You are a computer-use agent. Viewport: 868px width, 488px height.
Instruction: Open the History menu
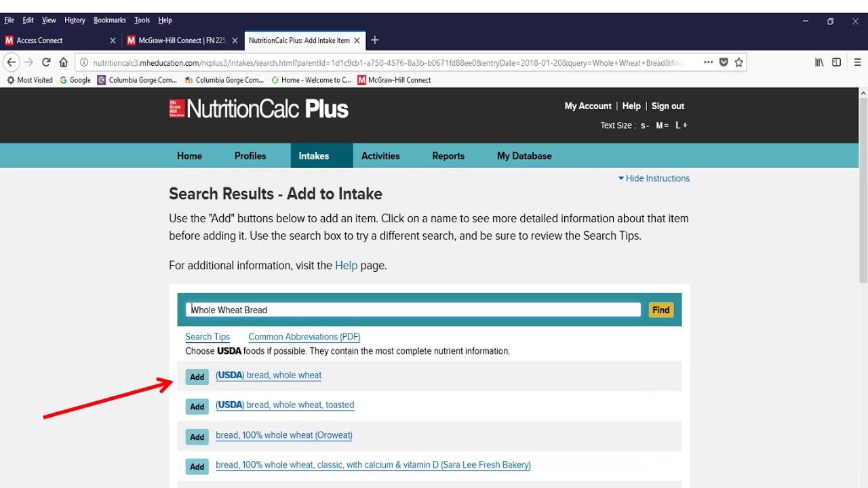[75, 20]
